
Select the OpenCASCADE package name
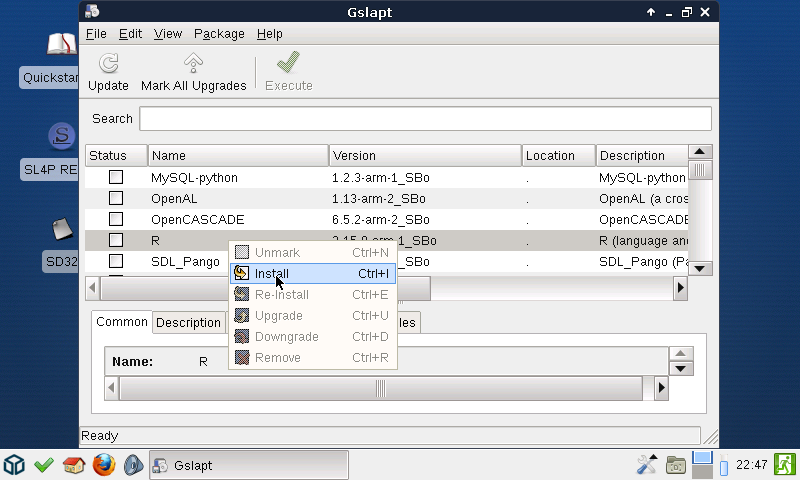click(x=197, y=219)
